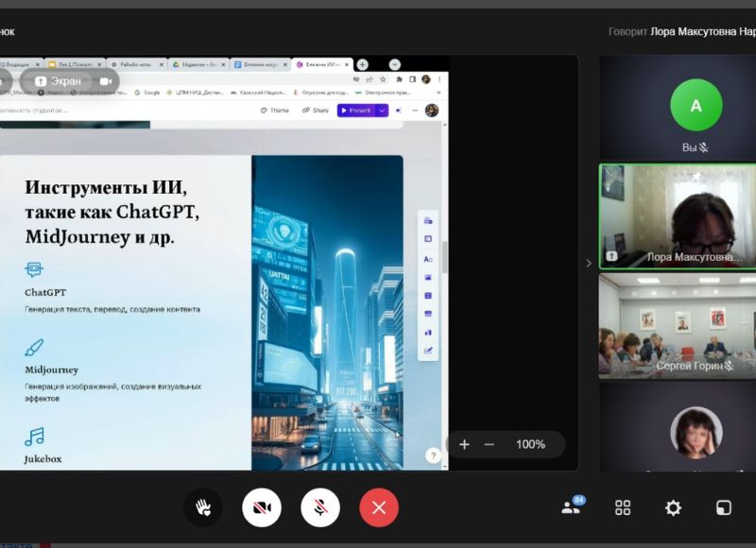Screen dimensions: 756x548
Task: Open a new browser tab
Action: pyautogui.click(x=362, y=64)
